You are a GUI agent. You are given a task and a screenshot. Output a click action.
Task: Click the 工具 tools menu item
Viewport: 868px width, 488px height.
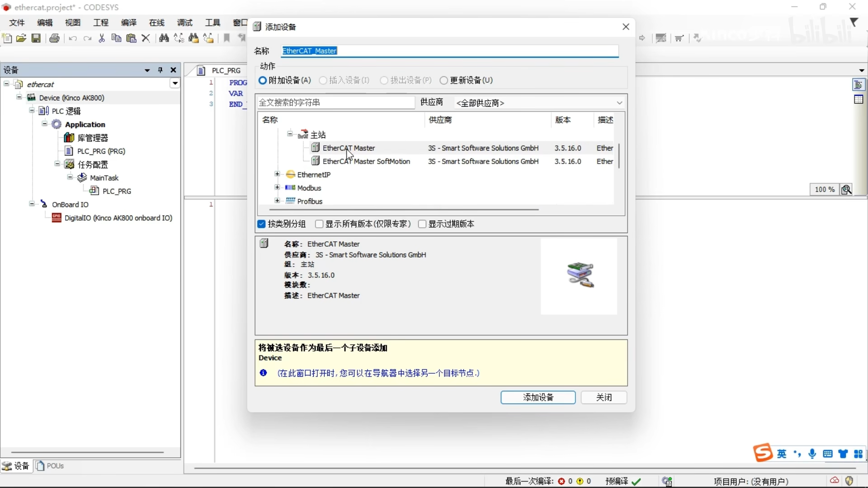tap(212, 22)
